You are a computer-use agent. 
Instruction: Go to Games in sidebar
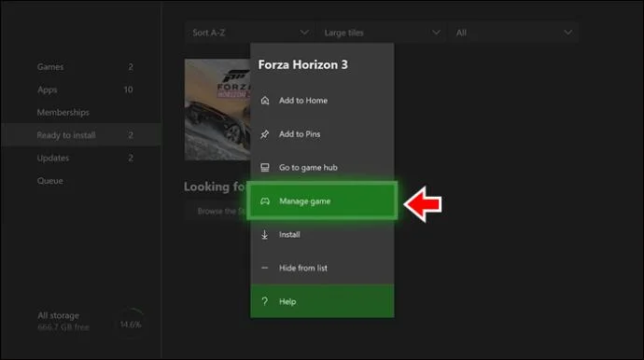[x=81, y=67]
